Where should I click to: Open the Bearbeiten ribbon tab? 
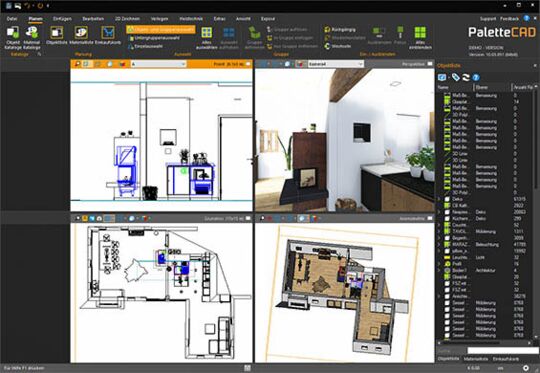pyautogui.click(x=93, y=19)
